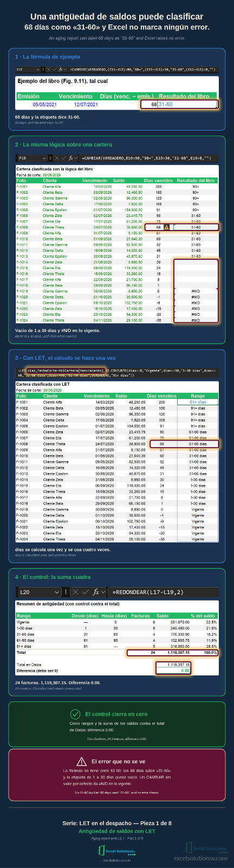Open insert function fx beside L20 formula

click(x=96, y=592)
